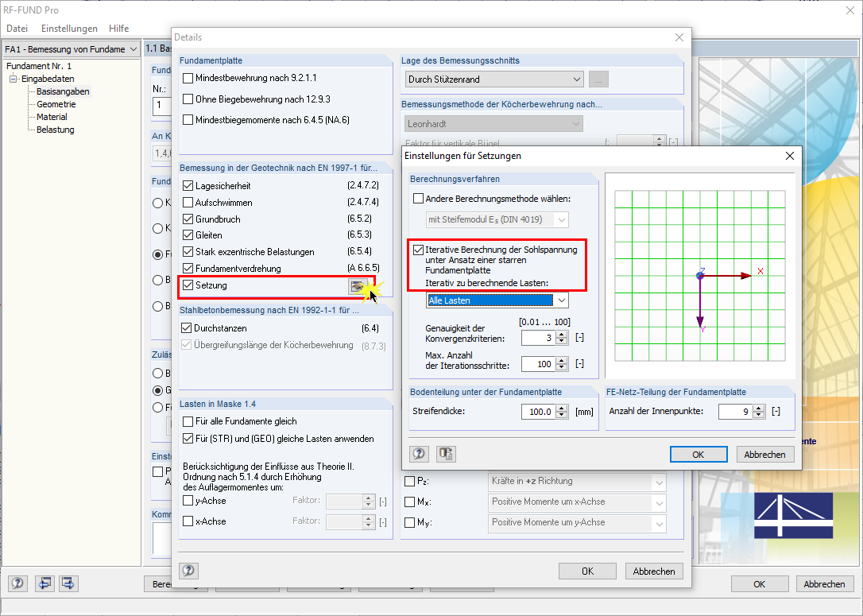Go to next table using right arrow icon

(68, 583)
